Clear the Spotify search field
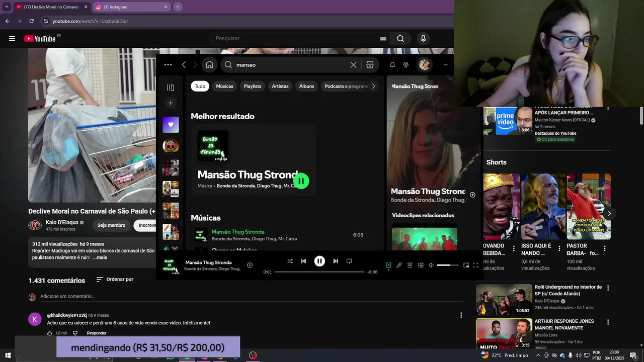The height and width of the screenshot is (362, 644). [354, 65]
